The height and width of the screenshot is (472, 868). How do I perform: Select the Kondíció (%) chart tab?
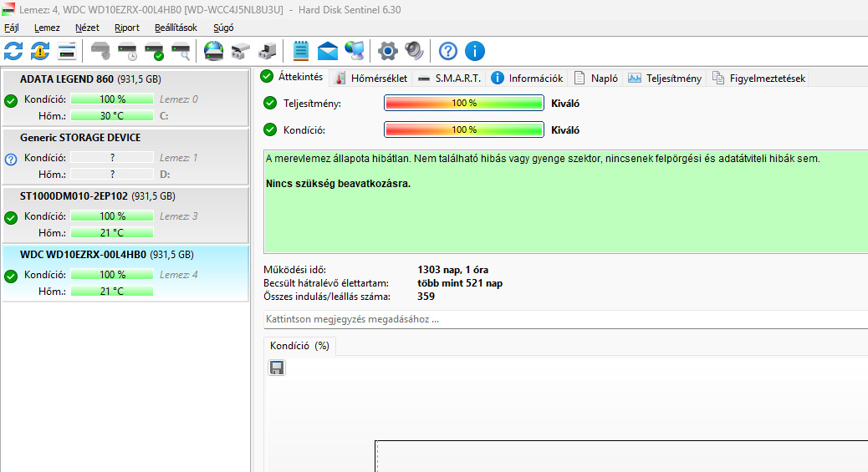pos(299,346)
